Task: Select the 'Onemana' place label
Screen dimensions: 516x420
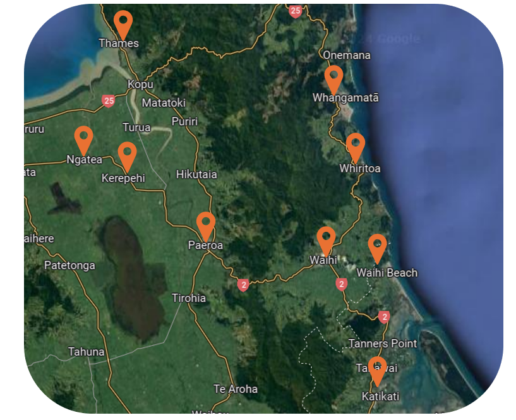Action: coord(347,56)
